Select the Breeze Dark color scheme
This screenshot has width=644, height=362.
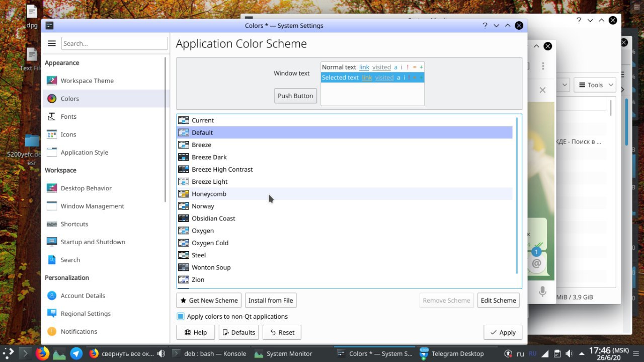coord(209,157)
